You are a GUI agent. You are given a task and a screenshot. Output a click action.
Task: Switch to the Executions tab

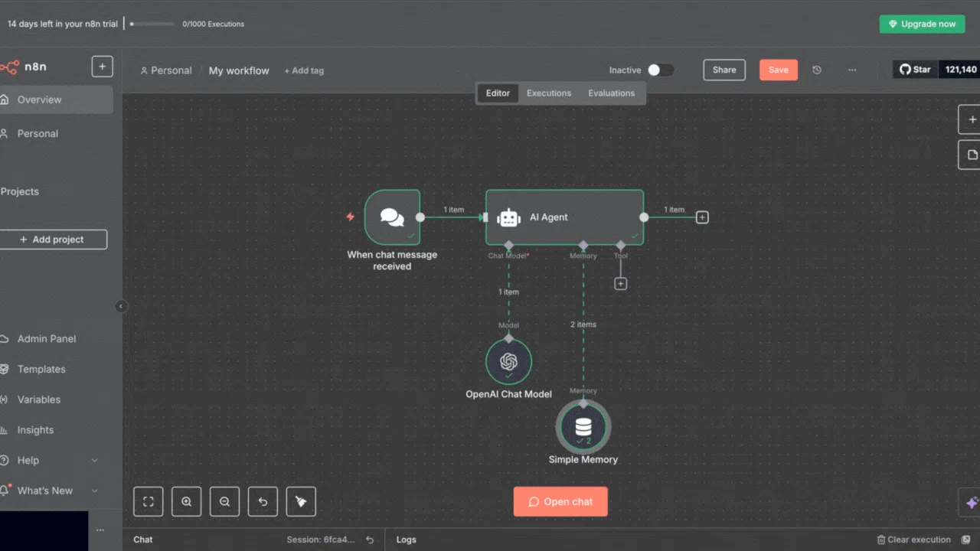click(x=549, y=93)
